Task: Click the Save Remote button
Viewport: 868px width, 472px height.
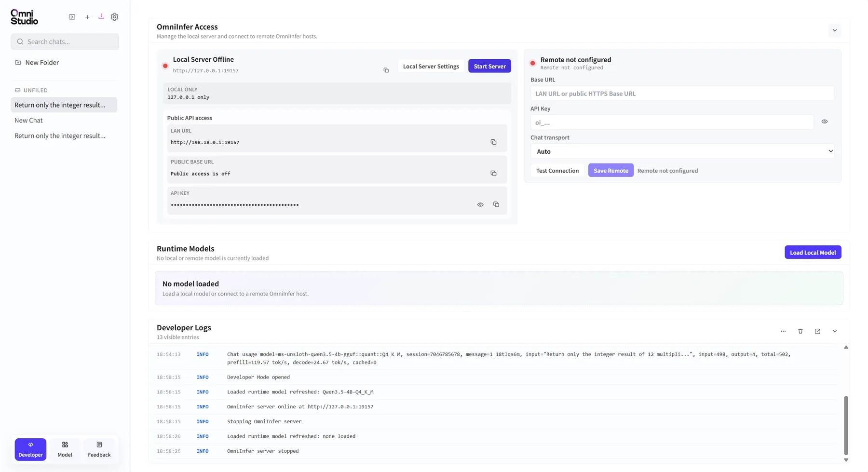Action: pos(611,170)
